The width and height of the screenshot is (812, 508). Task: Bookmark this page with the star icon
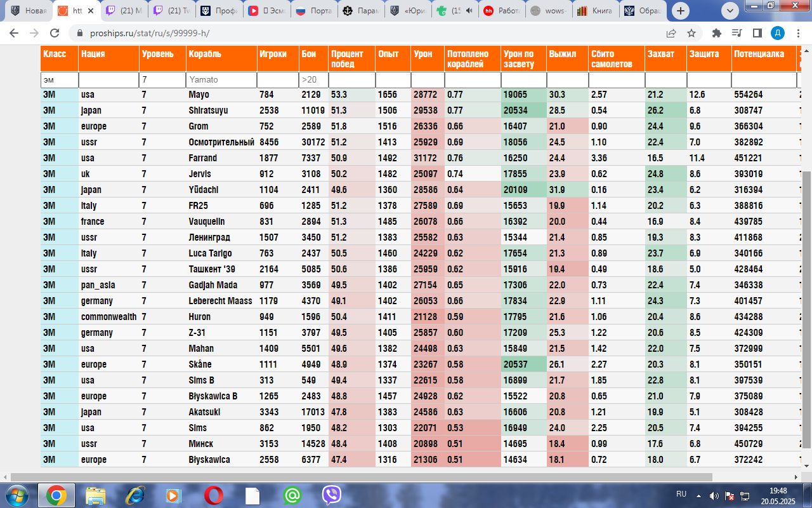coord(691,33)
